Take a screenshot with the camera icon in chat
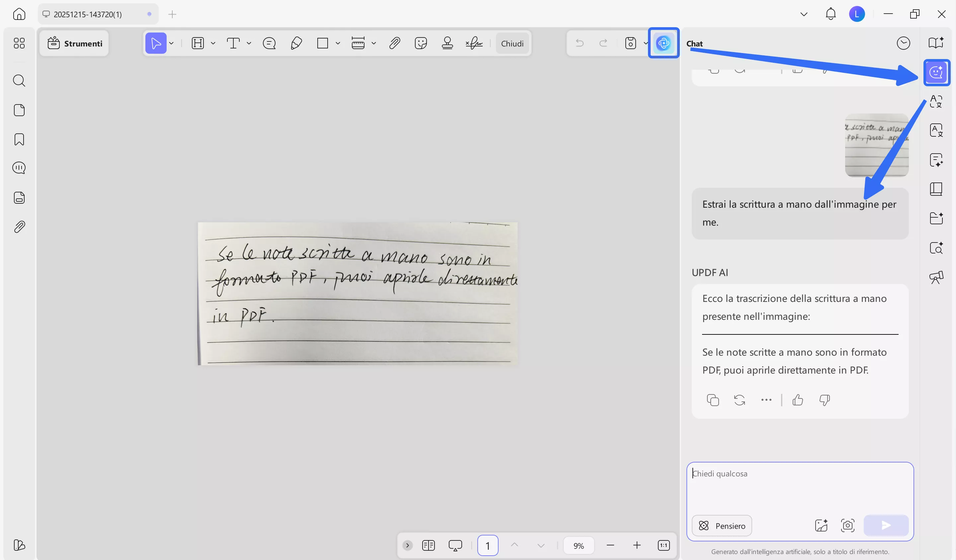The height and width of the screenshot is (560, 956). (x=847, y=525)
